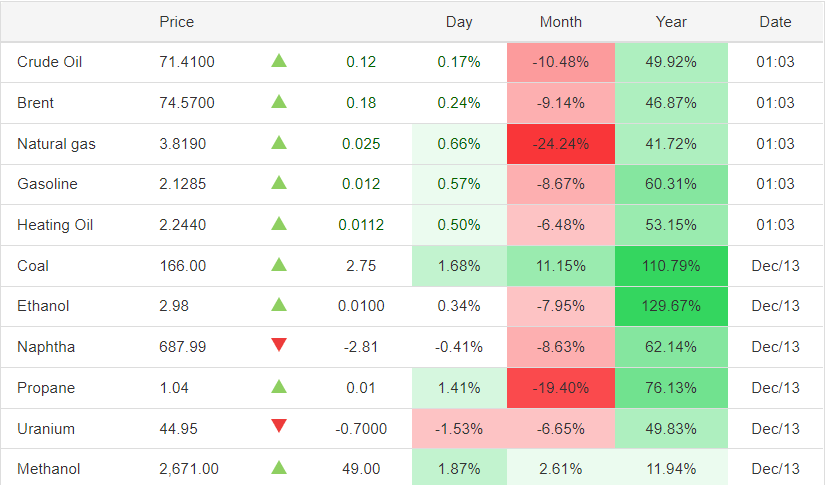This screenshot has height=485, width=825.
Task: Click the -0.7000 change value for Uranium
Action: [361, 429]
